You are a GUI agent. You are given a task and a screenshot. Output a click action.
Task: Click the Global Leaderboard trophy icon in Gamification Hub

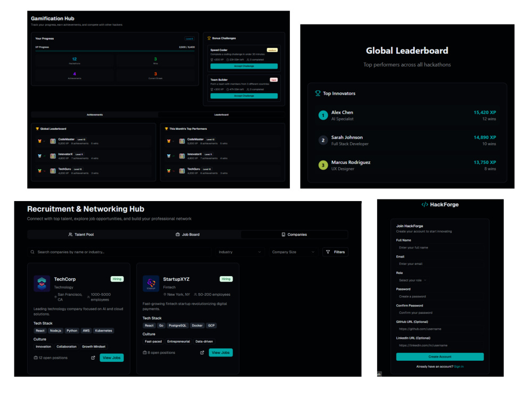coord(37,129)
